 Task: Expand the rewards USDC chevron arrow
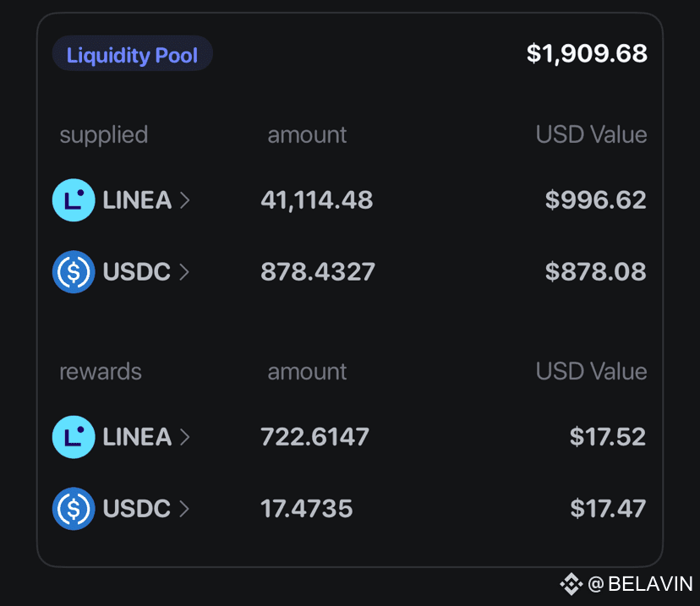point(184,509)
